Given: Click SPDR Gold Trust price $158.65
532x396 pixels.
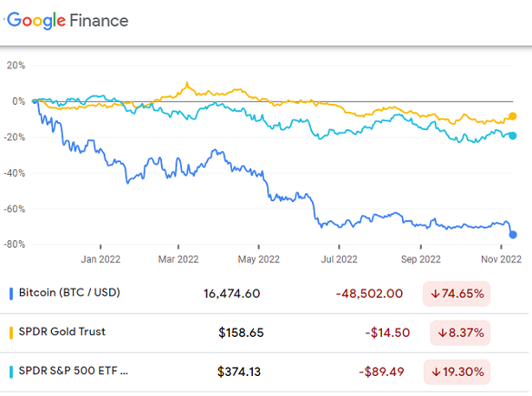Looking at the screenshot, I should (x=241, y=333).
